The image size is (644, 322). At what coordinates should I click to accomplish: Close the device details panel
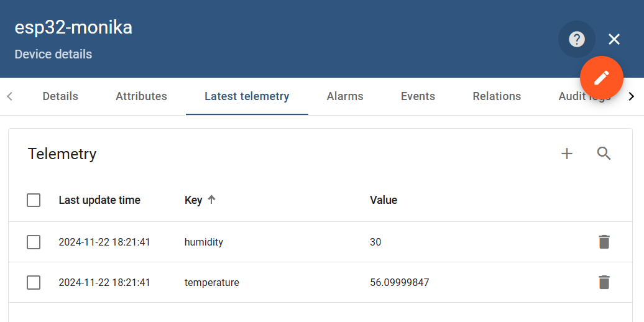coord(614,39)
